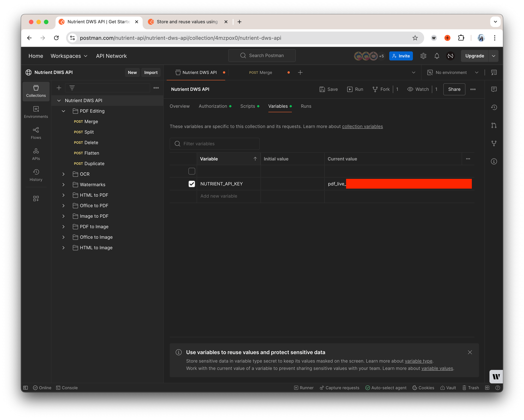Image resolution: width=524 pixels, height=420 pixels.
Task: Collapse the PDF Editing folder
Action: click(63, 111)
